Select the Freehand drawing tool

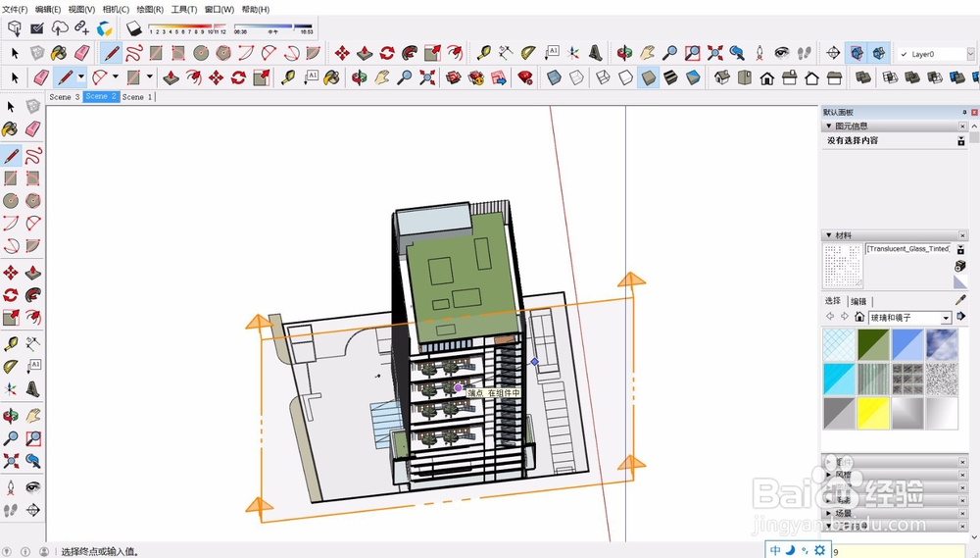point(134,53)
